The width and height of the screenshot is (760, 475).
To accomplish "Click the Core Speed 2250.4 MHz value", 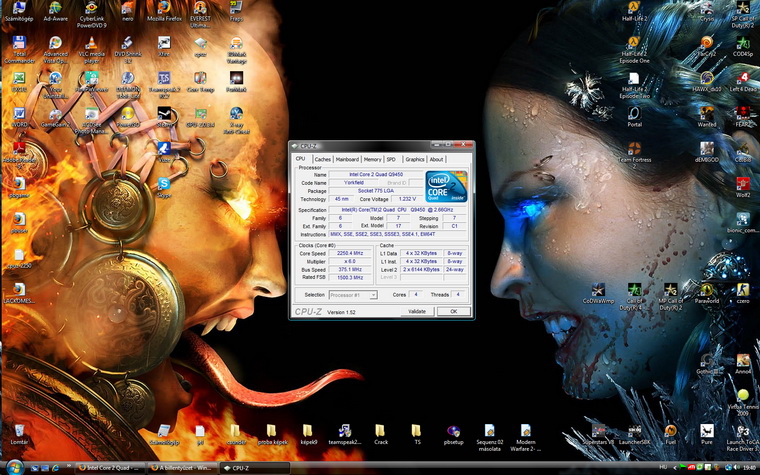I will pos(350,253).
